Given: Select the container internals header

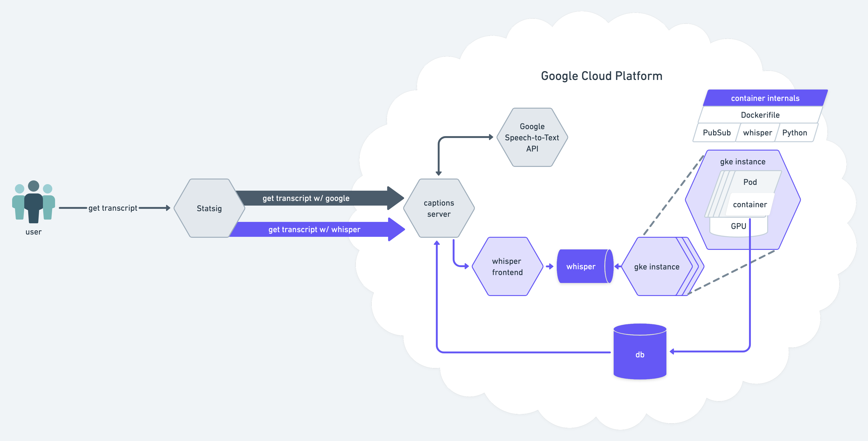Looking at the screenshot, I should click(765, 98).
